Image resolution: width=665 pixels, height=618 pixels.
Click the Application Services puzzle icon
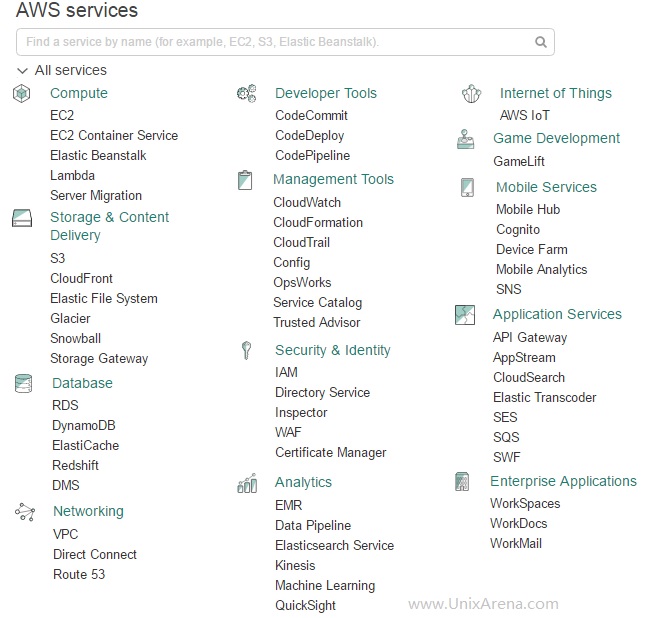point(465,315)
